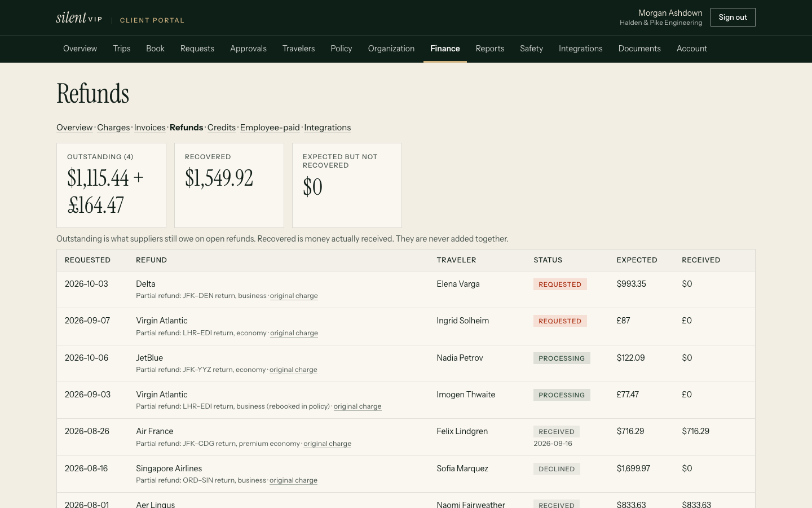Click the Silent VIP logo

click(79, 18)
